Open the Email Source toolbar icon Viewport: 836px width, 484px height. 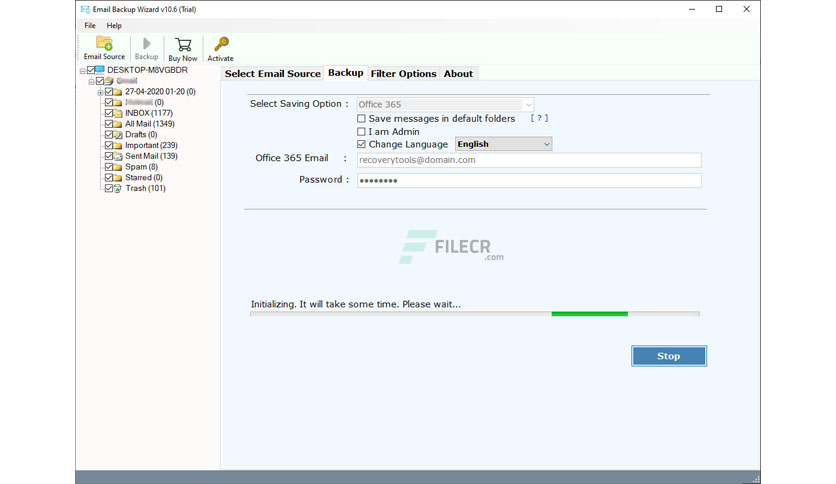104,44
